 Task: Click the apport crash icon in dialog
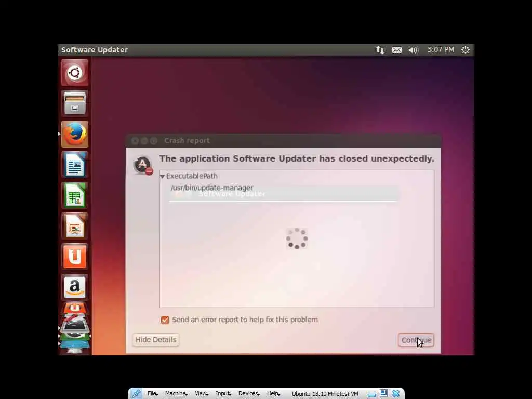click(143, 165)
